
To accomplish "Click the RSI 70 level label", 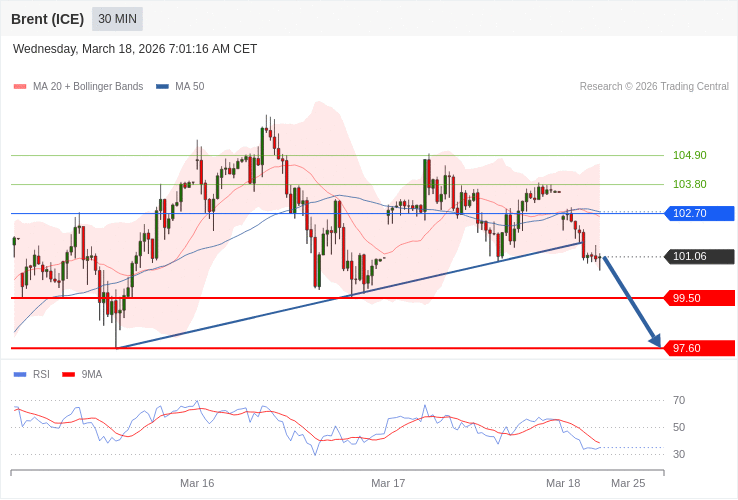I will 679,400.
